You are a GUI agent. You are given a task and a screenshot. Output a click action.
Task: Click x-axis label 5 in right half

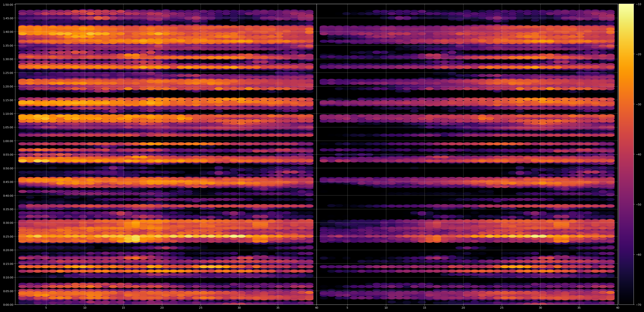pos(347,308)
